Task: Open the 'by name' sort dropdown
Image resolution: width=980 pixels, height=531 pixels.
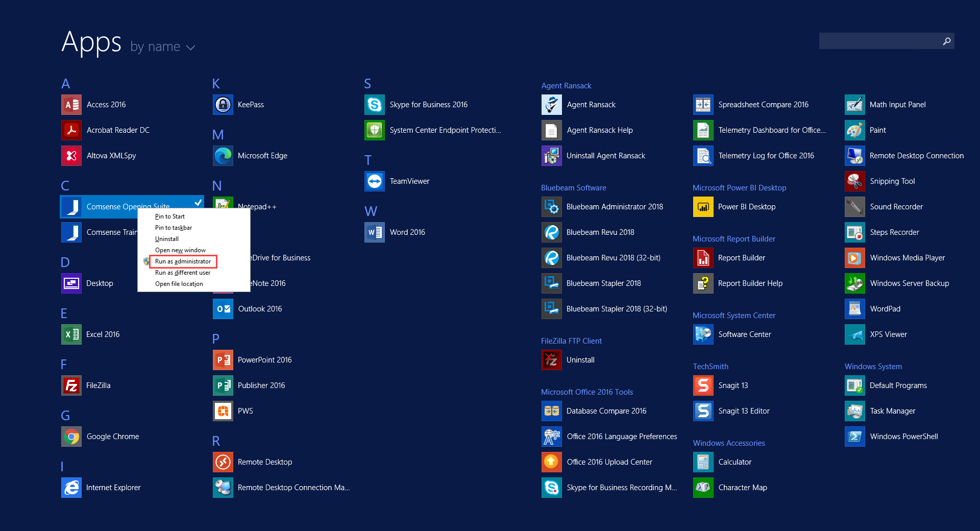Action: pos(163,47)
